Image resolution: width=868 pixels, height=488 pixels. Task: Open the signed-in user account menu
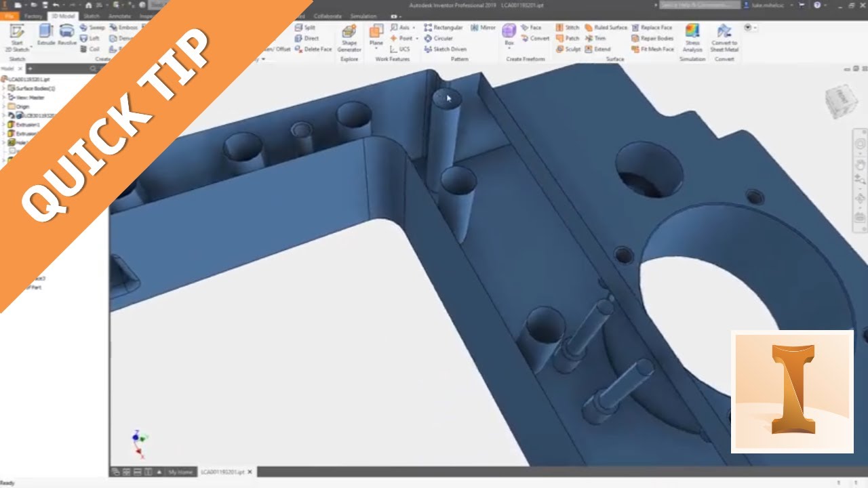pyautogui.click(x=766, y=5)
